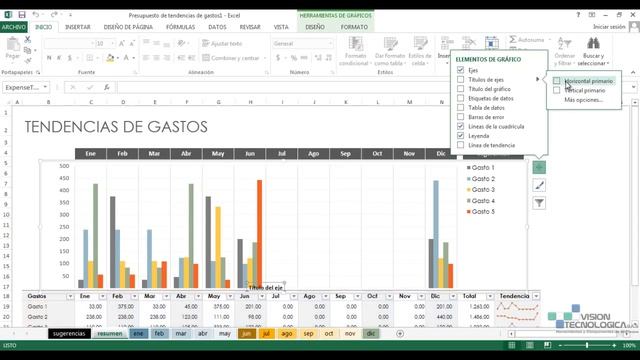Check the Etiquetas de datos checkbox
This screenshot has width=640, height=360.
click(460, 98)
